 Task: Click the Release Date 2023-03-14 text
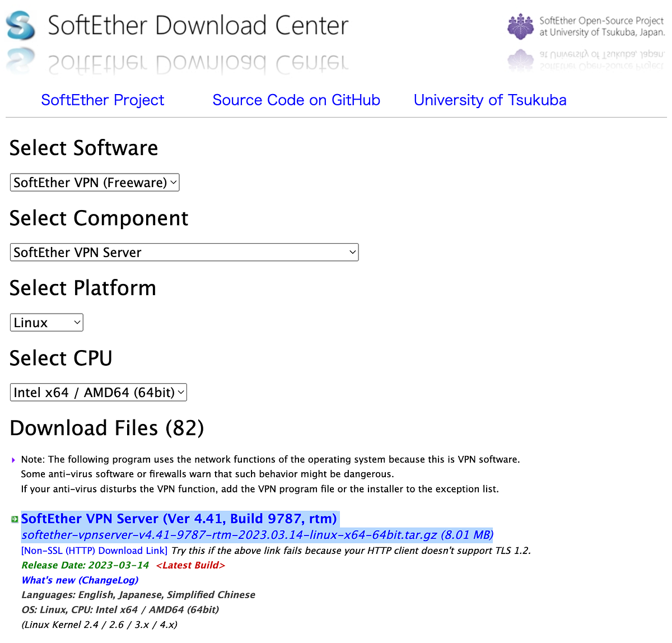[x=84, y=565]
